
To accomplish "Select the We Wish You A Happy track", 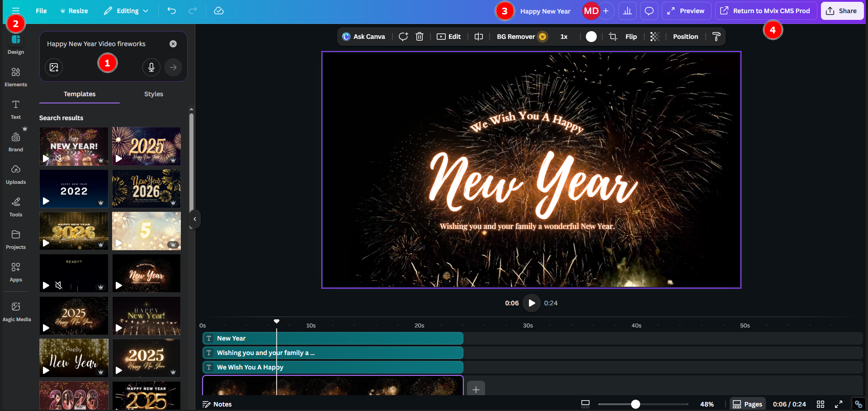I will click(x=333, y=367).
